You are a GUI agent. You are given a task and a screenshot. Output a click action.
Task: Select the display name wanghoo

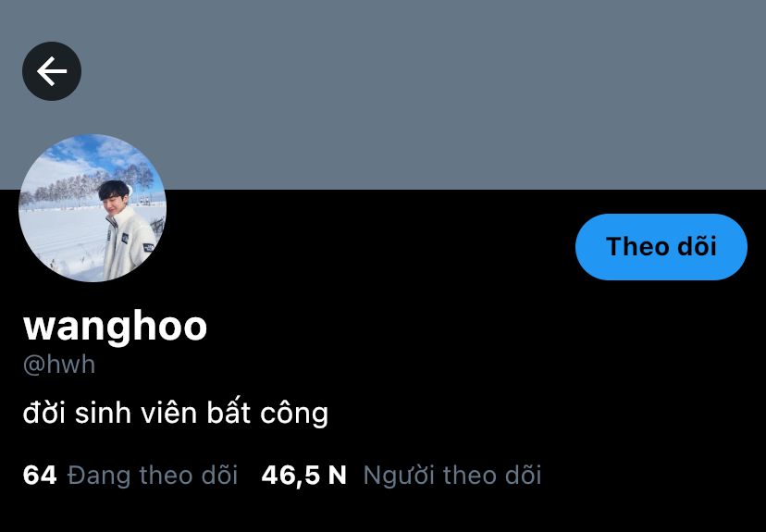116,327
